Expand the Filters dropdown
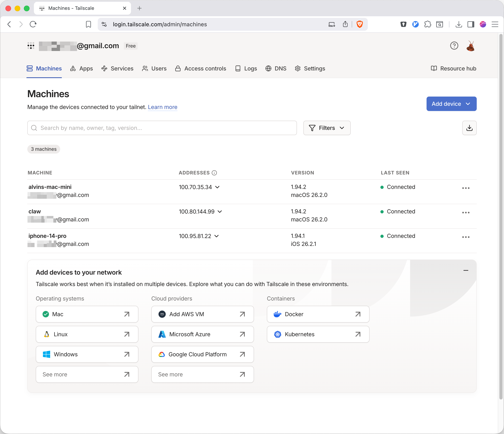 click(x=327, y=128)
